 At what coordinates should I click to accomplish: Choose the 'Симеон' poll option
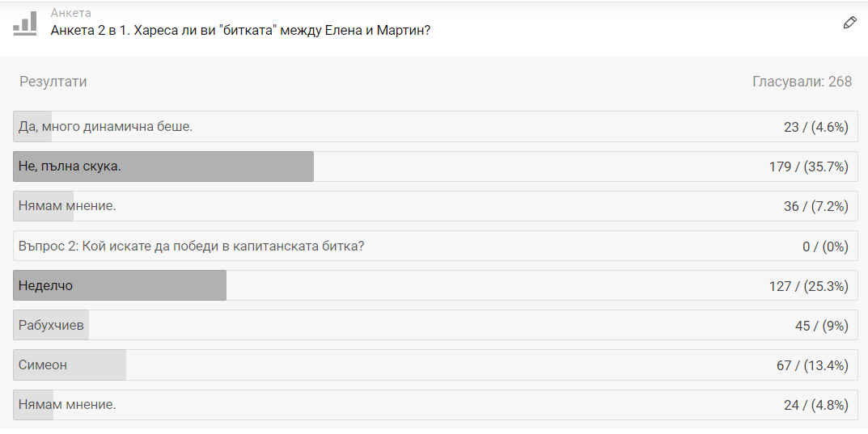coord(43,364)
